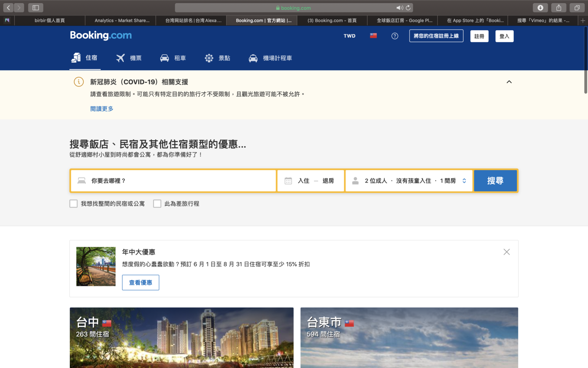Viewport: 588px width, 368px height.
Task: Click the 登入 sign-in button
Action: [505, 36]
